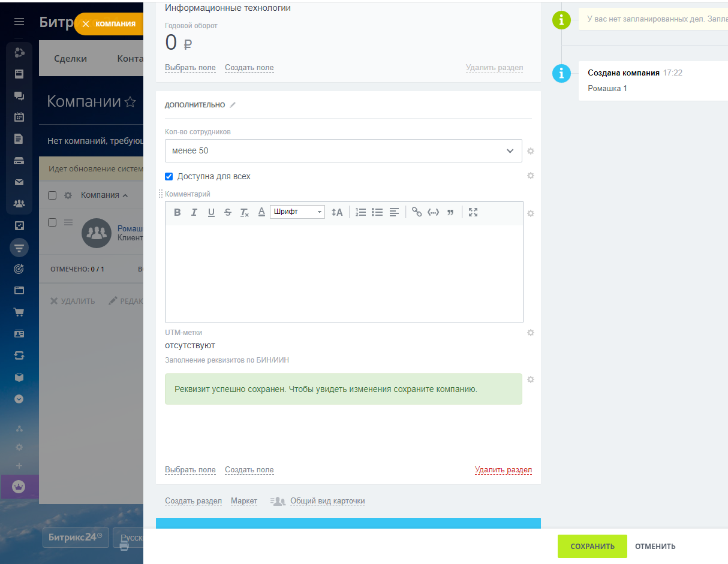Open the hamburger main menu
The width and height of the screenshot is (728, 564).
(x=19, y=22)
